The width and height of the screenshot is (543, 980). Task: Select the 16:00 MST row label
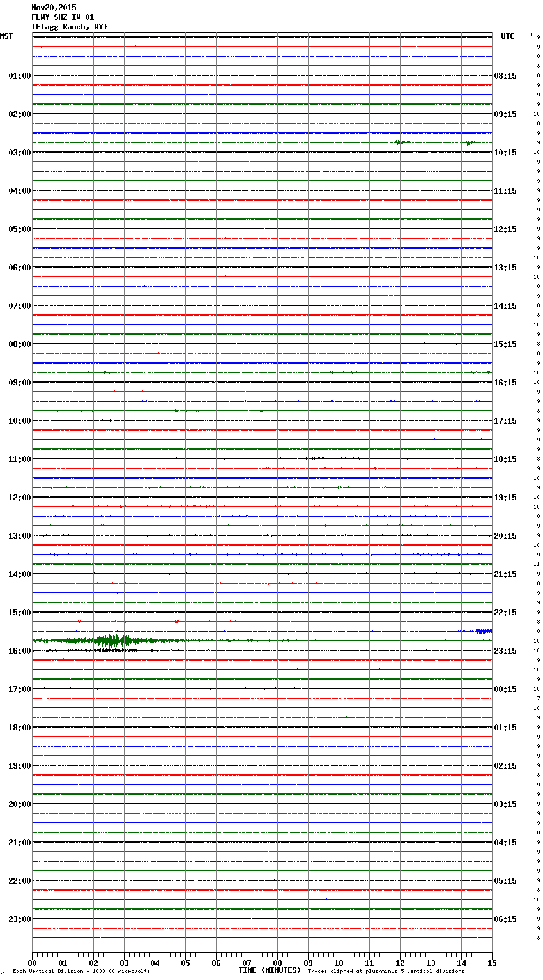(19, 651)
